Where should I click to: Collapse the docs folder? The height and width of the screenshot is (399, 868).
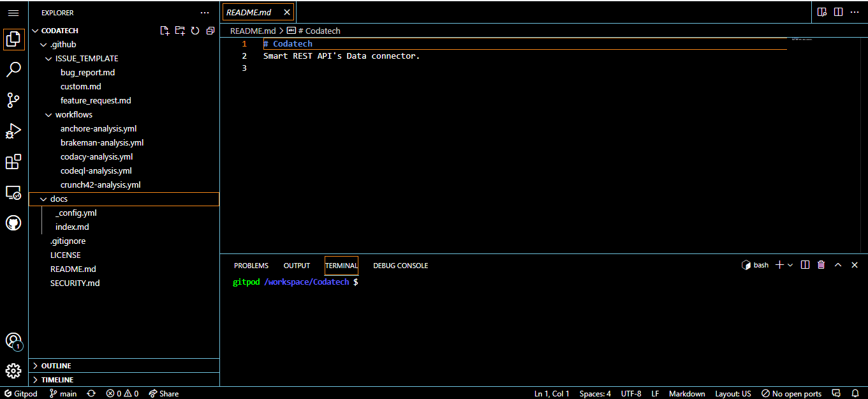[x=124, y=199]
